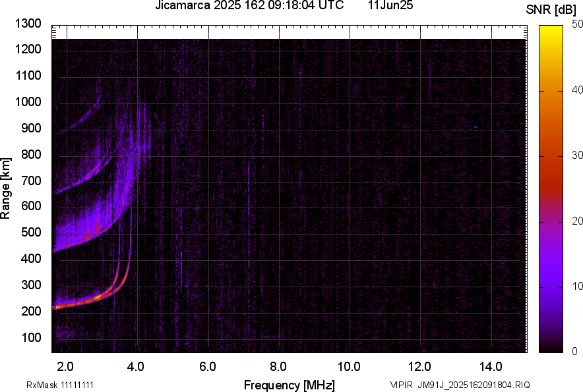Click the frequency tick label "12.0"
The image size is (583, 392).
click(420, 367)
